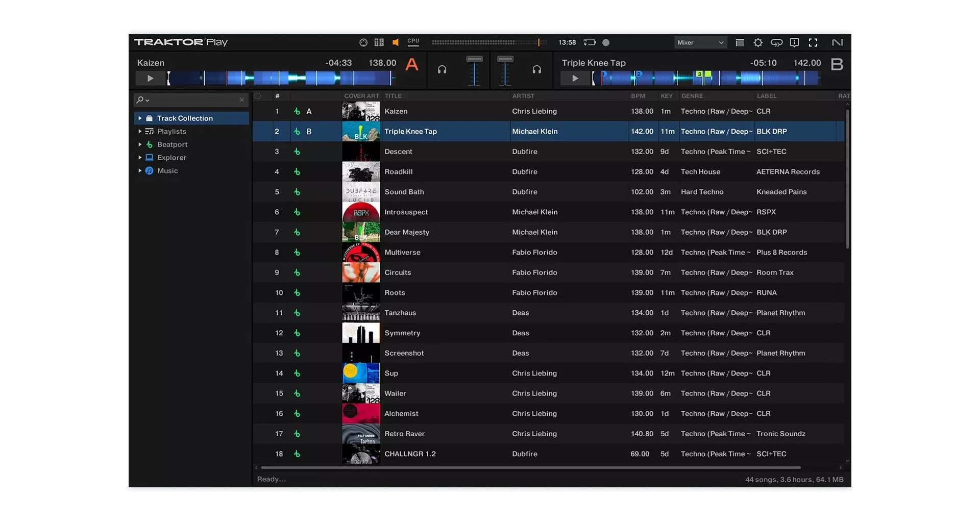Click deck B channel volume fader
Viewport: 980px width, 522px height.
(505, 70)
